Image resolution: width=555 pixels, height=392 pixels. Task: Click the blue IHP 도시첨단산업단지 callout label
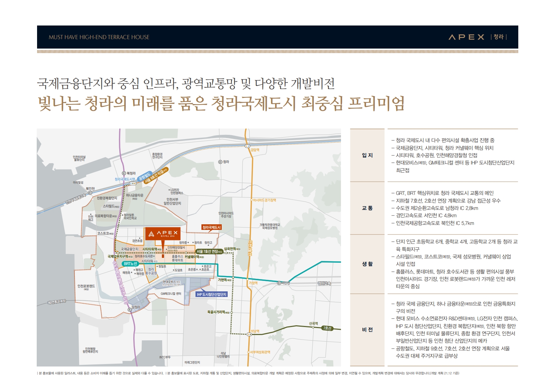[212, 295]
